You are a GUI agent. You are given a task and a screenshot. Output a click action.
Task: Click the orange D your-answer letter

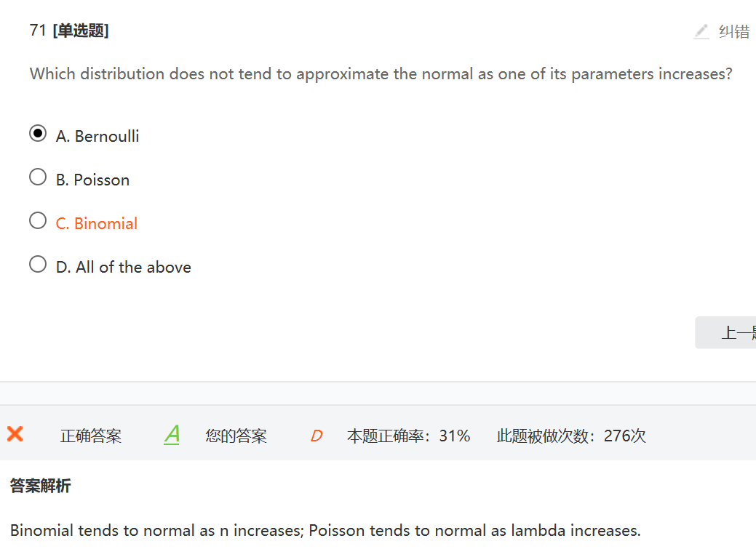pos(316,436)
